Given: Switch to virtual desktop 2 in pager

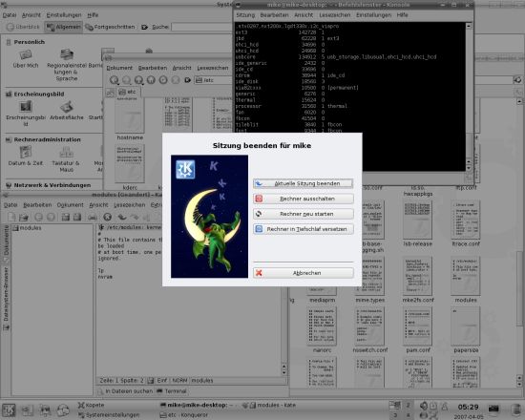Looking at the screenshot, I should pos(409,406).
